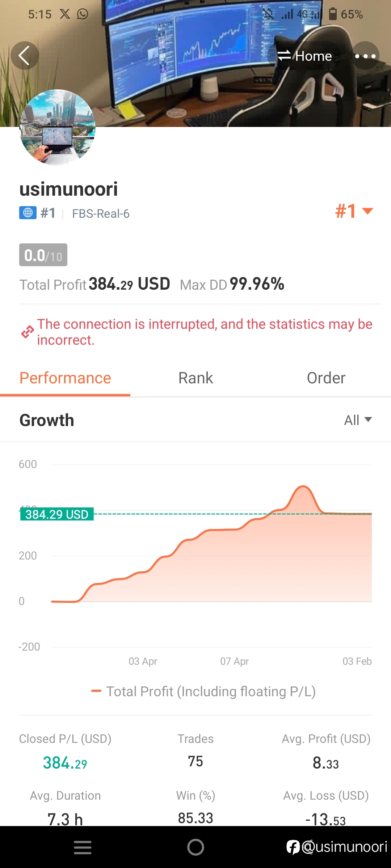The width and height of the screenshot is (391, 868).
Task: Open the three-dots more options menu
Action: [x=365, y=56]
